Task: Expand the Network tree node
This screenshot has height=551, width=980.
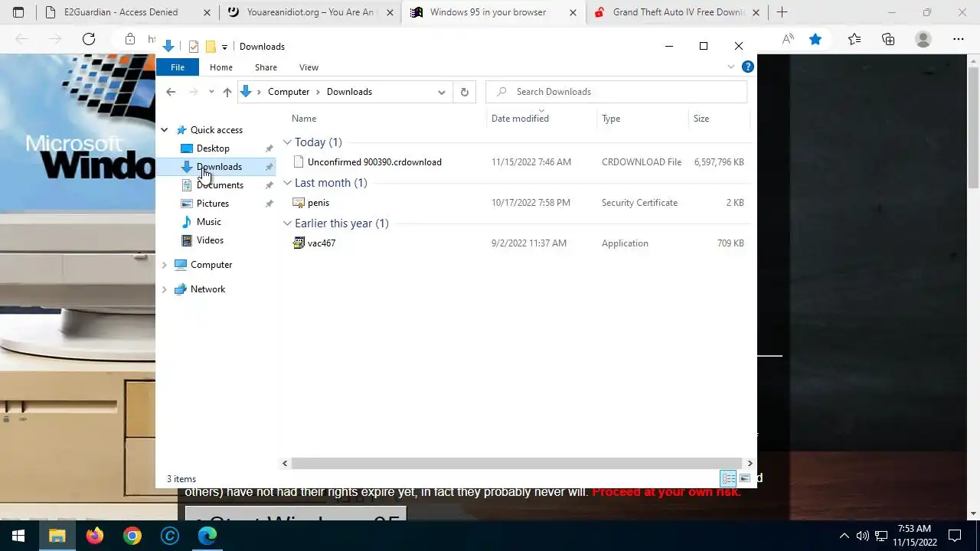Action: (x=164, y=289)
